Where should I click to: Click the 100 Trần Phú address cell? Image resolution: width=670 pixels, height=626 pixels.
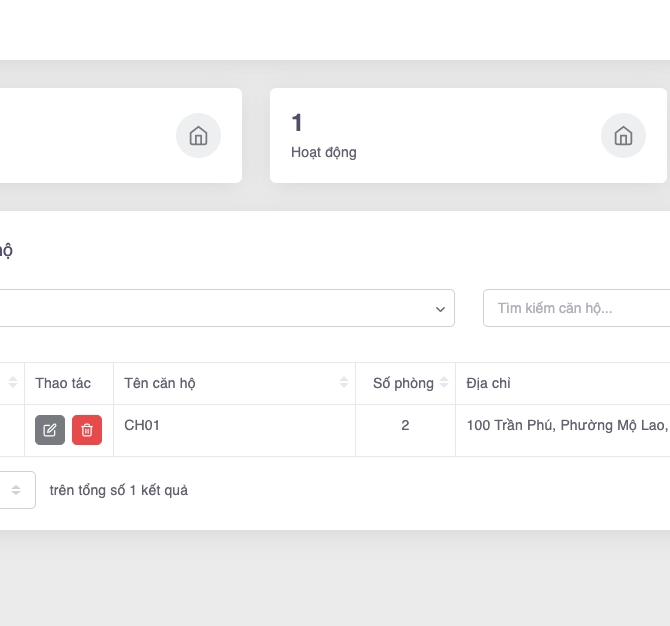click(565, 425)
